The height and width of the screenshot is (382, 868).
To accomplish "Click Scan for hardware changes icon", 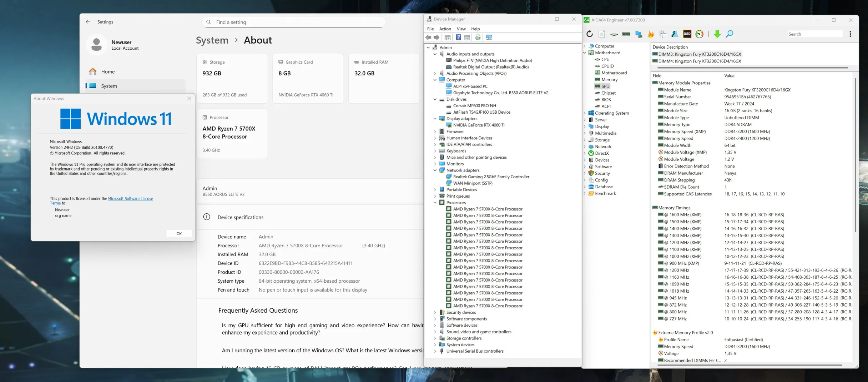I will point(489,38).
